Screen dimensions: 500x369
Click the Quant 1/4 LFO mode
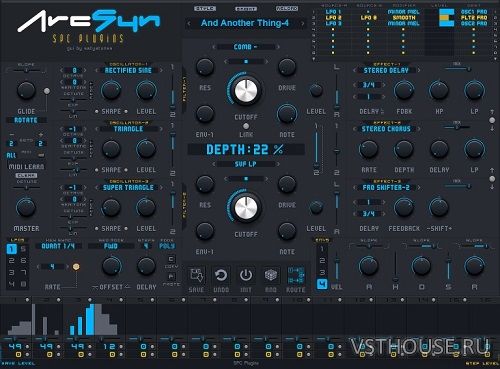[58, 246]
